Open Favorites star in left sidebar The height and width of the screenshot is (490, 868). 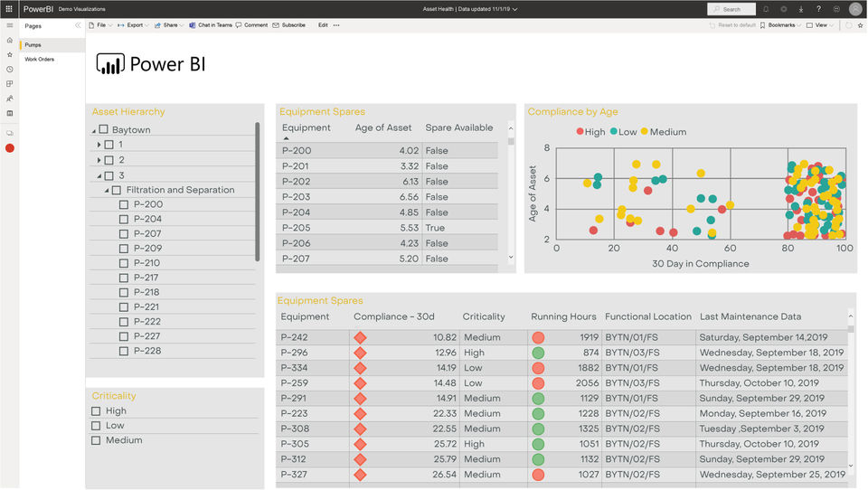[9, 55]
